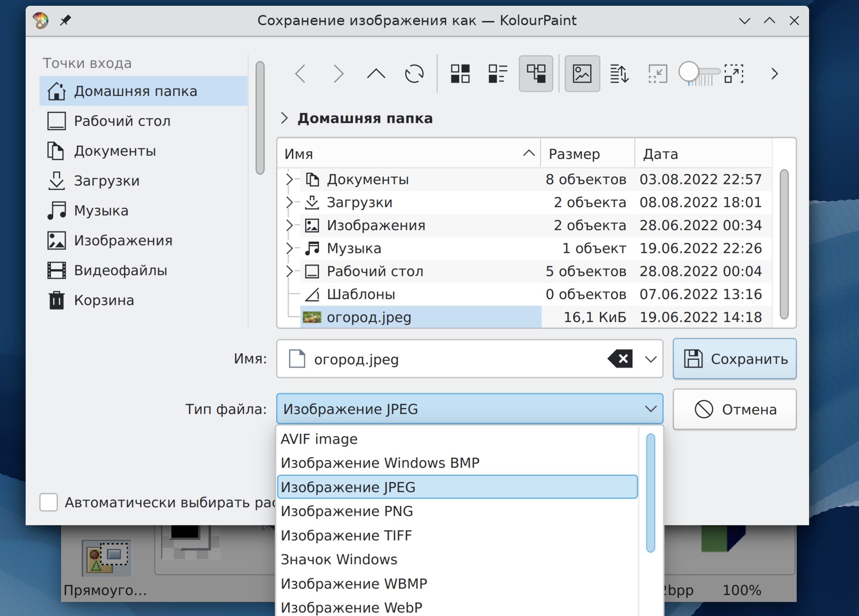Screen dimensions: 859x616
Task: Choose Изображение Windows BMP file type
Action: pos(458,463)
